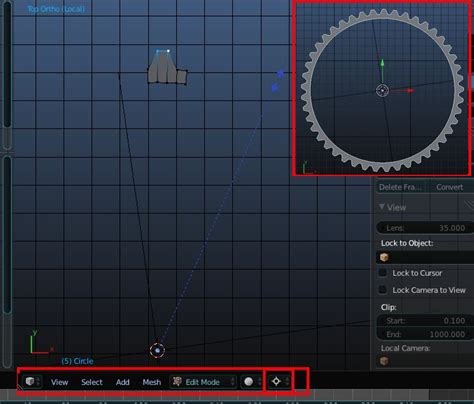
Task: Open the editor type selector cube icon
Action: (x=32, y=382)
